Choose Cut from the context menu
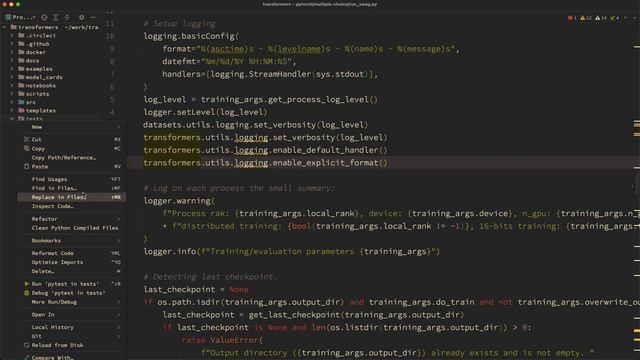 (x=71, y=140)
